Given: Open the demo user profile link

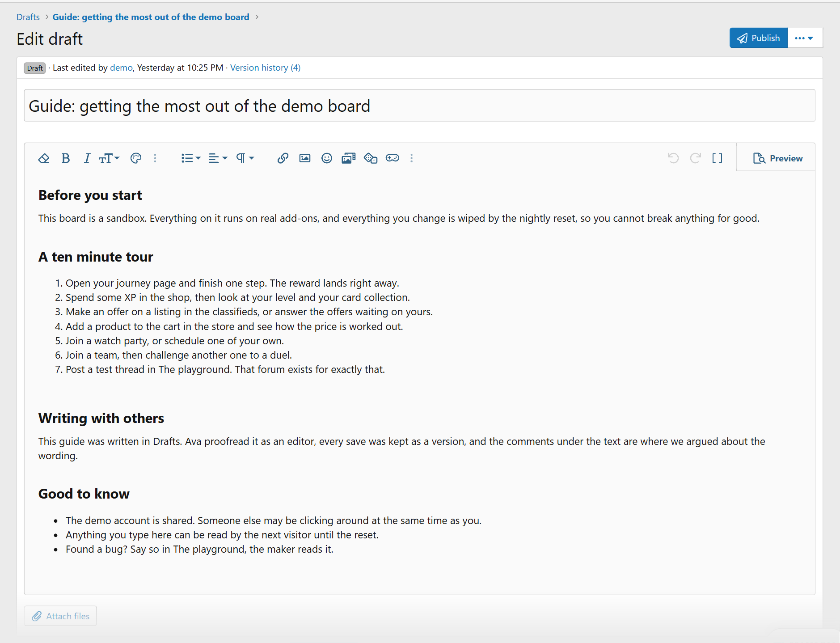Looking at the screenshot, I should click(121, 68).
